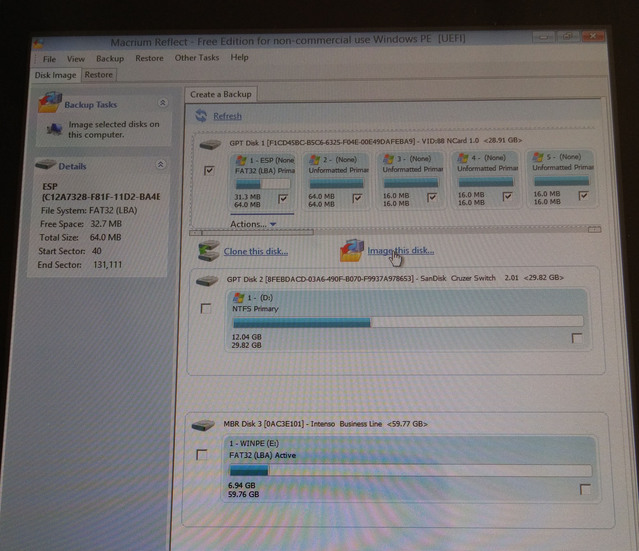Check the GPT Disk 2 disk checkbox

(x=206, y=308)
